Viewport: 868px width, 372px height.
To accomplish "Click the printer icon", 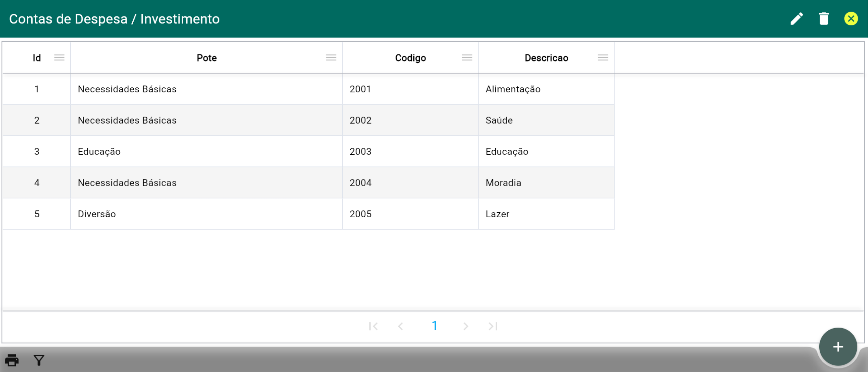I will (12, 360).
